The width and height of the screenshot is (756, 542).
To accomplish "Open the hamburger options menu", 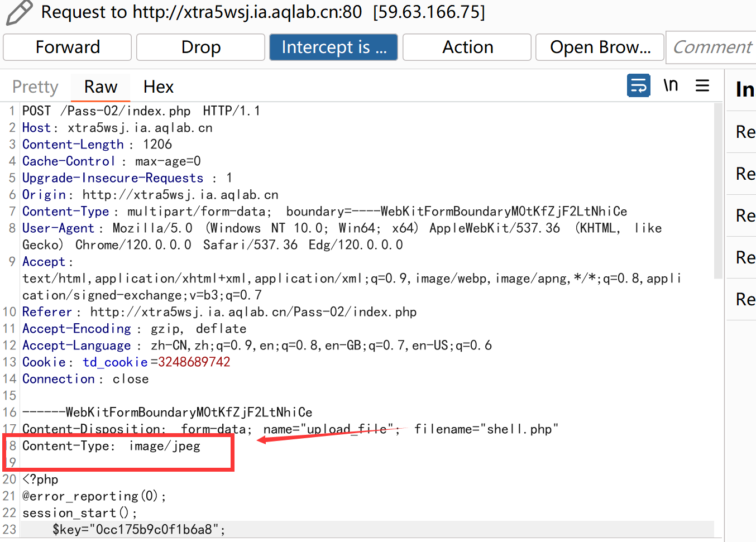I will click(x=702, y=85).
